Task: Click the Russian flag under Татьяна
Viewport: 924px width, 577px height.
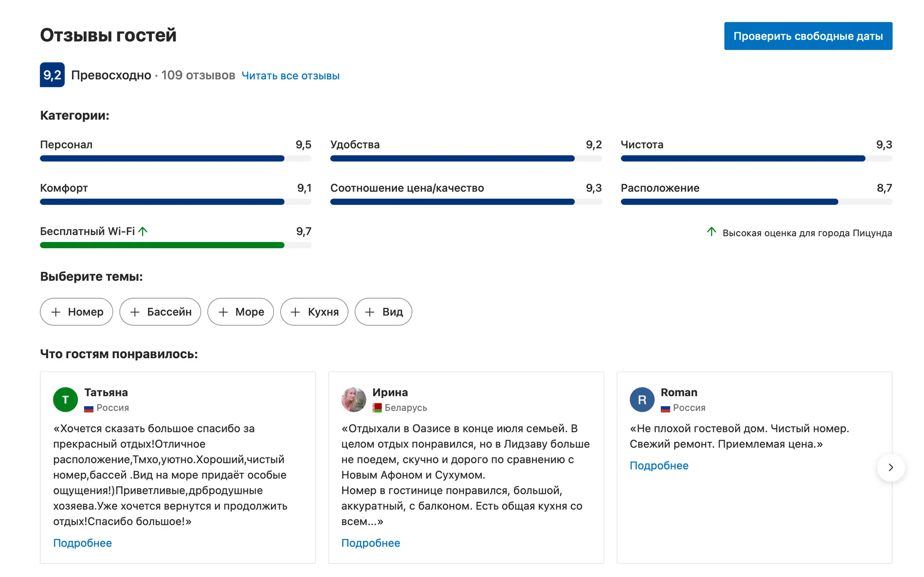Action: (88, 408)
